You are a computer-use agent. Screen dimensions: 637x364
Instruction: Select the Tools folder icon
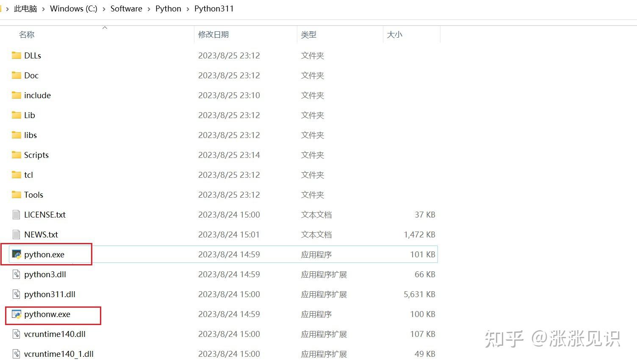pos(17,195)
